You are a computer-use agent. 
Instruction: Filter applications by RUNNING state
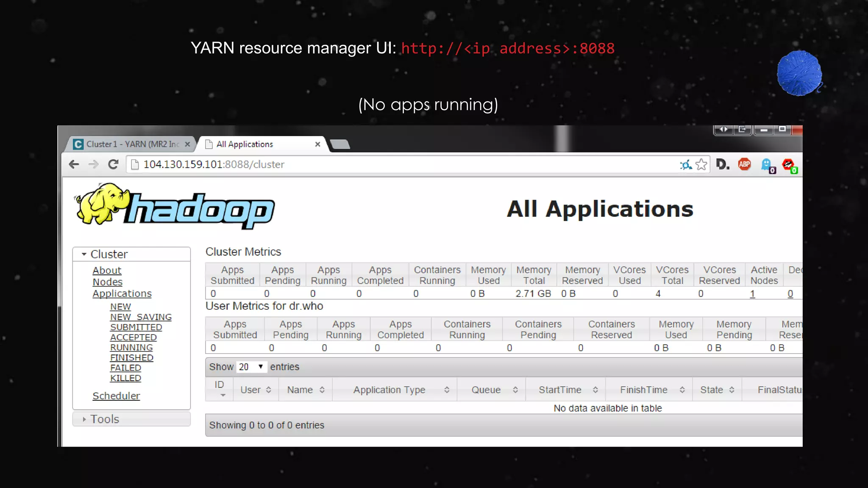131,347
